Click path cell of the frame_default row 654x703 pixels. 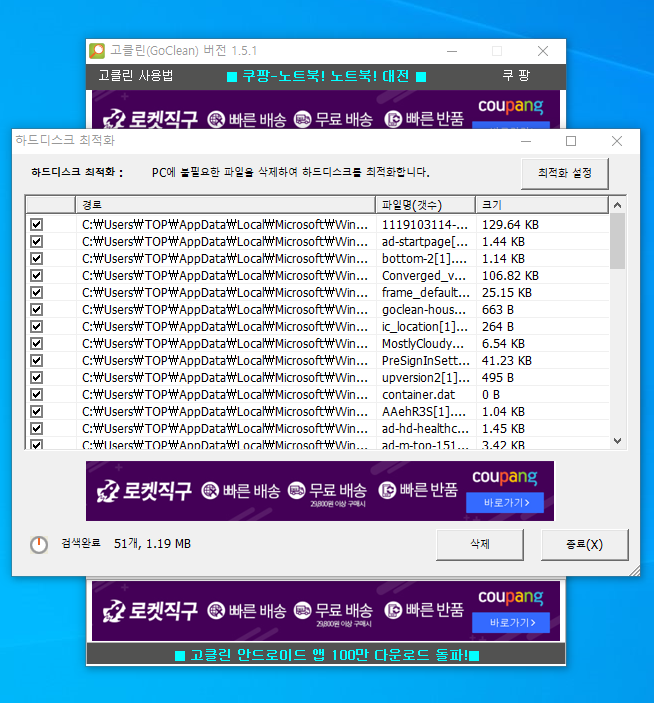[x=225, y=292]
